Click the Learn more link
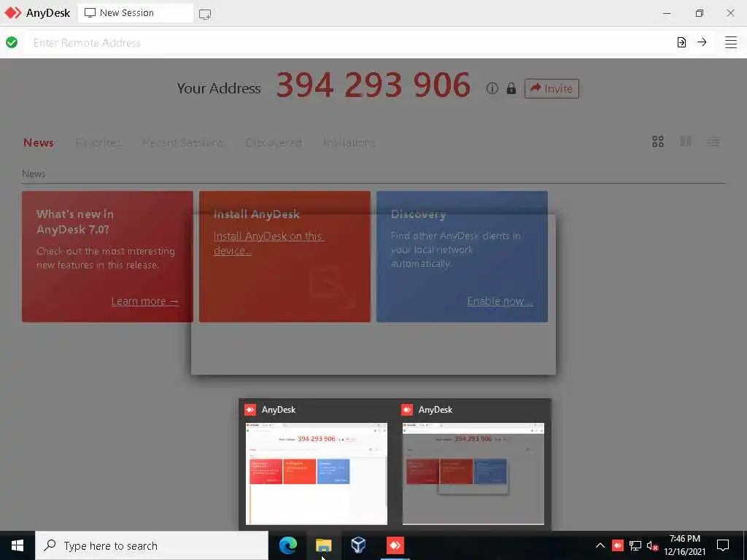 pyautogui.click(x=145, y=301)
